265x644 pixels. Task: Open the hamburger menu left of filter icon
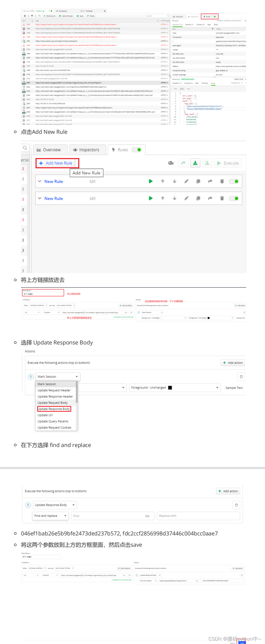click(25, 16)
